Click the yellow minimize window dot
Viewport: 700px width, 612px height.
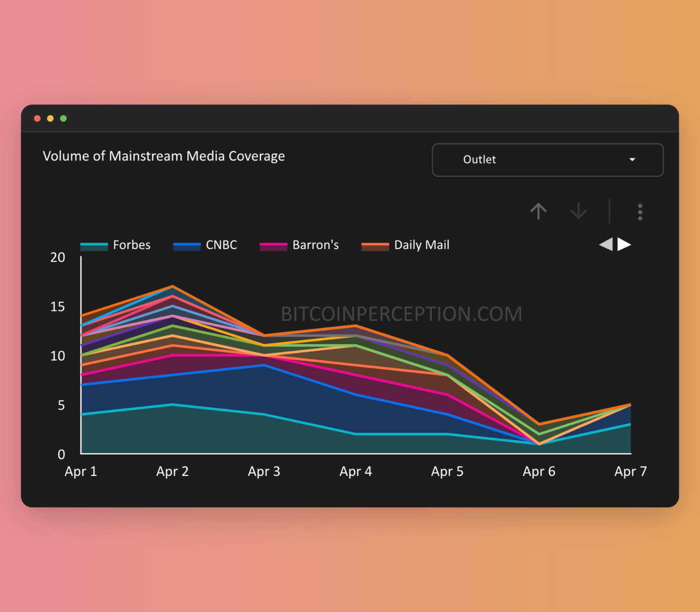coord(50,119)
